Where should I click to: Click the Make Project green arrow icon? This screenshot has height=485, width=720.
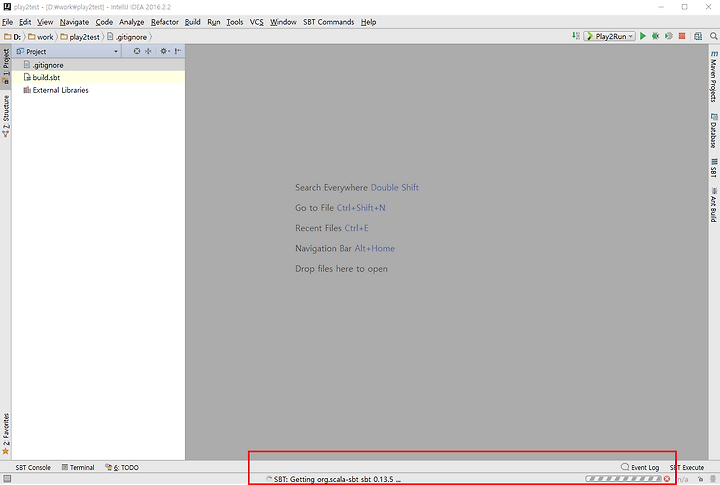tap(576, 36)
